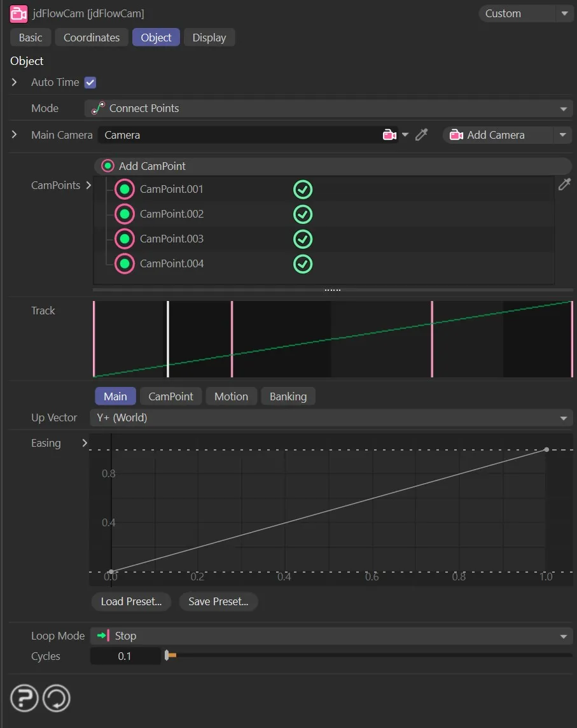This screenshot has height=728, width=577.
Task: Select the Banking sub-tab
Action: pyautogui.click(x=288, y=396)
